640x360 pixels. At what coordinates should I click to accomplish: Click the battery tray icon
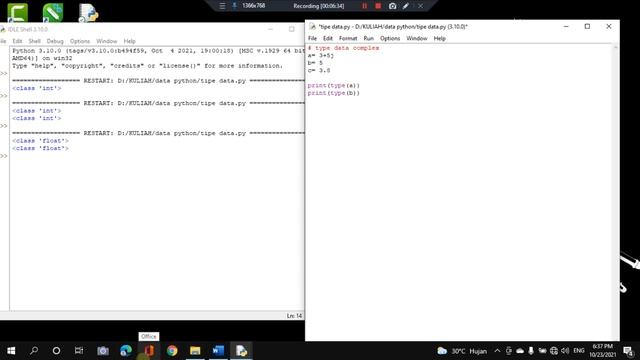(x=542, y=351)
